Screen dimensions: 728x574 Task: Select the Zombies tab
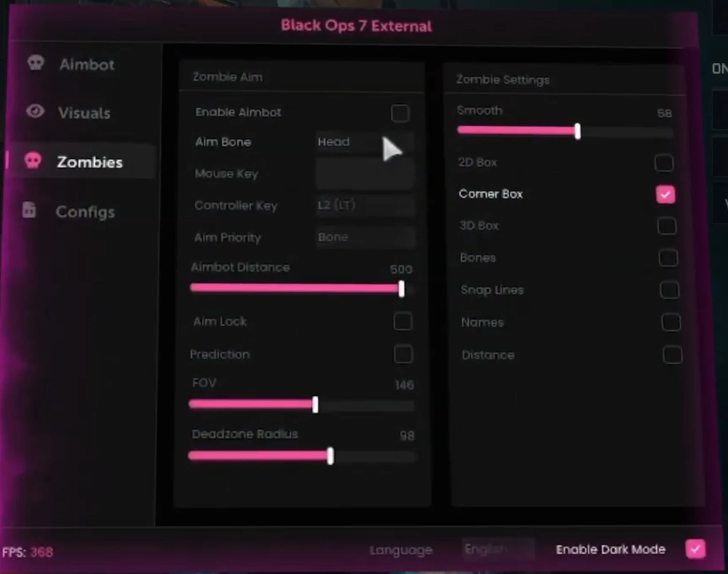81,161
